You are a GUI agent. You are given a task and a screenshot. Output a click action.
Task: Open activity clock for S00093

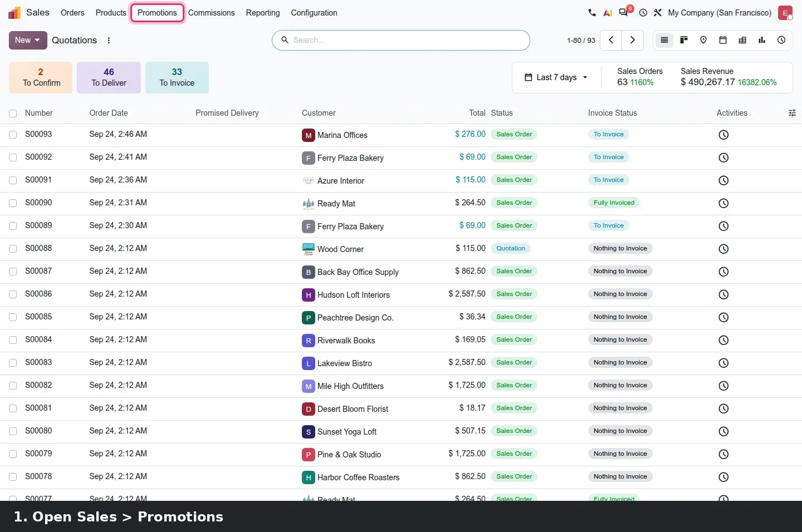723,135
